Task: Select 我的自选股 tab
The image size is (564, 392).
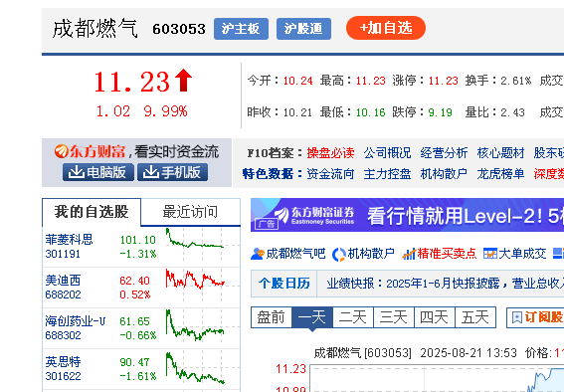Action: tap(92, 212)
